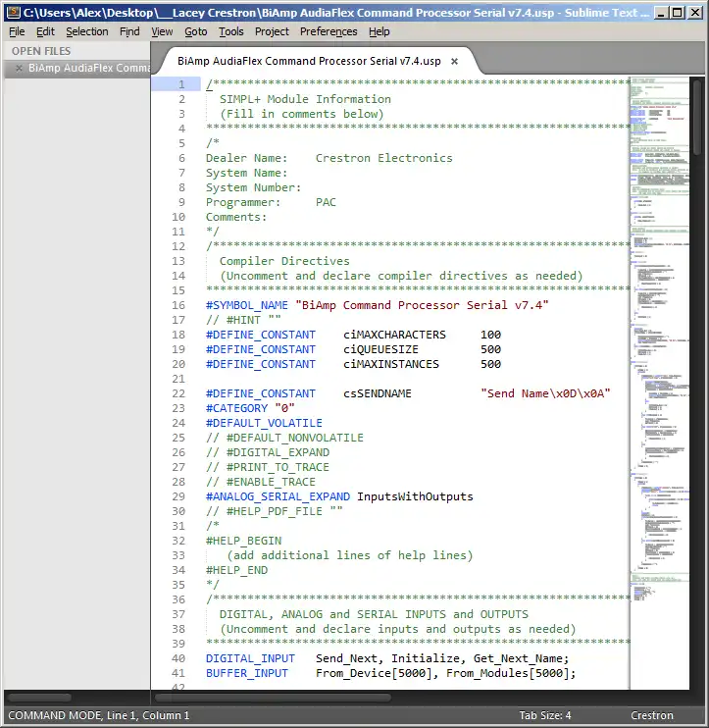Viewport: 709px width, 728px height.
Task: Open the Help menu
Action: (x=380, y=31)
